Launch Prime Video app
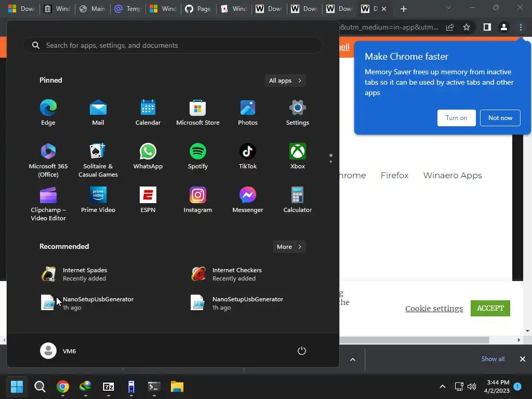This screenshot has width=532, height=399. (x=98, y=200)
